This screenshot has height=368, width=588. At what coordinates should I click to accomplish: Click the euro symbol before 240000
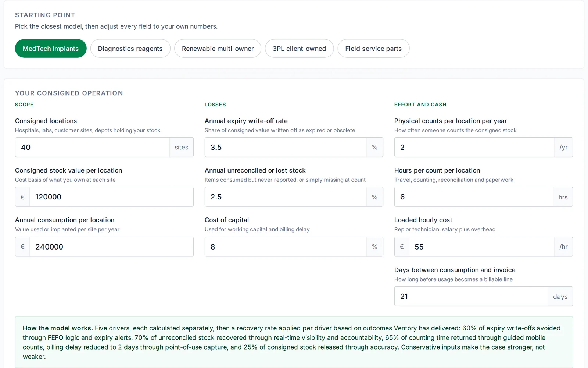tap(22, 247)
